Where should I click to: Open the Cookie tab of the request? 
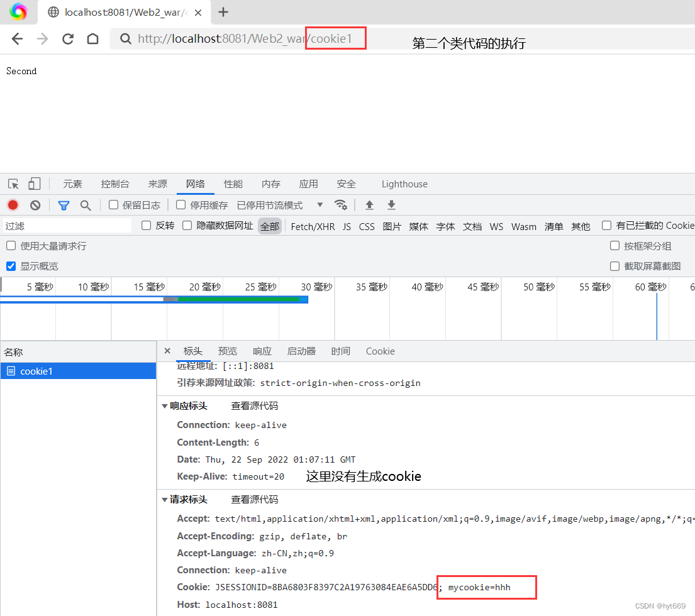click(380, 351)
